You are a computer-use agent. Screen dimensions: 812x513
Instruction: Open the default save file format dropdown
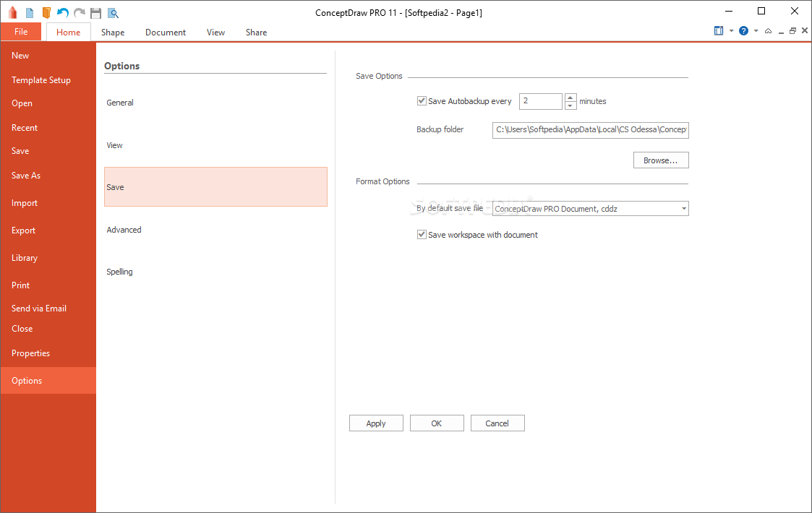(683, 209)
